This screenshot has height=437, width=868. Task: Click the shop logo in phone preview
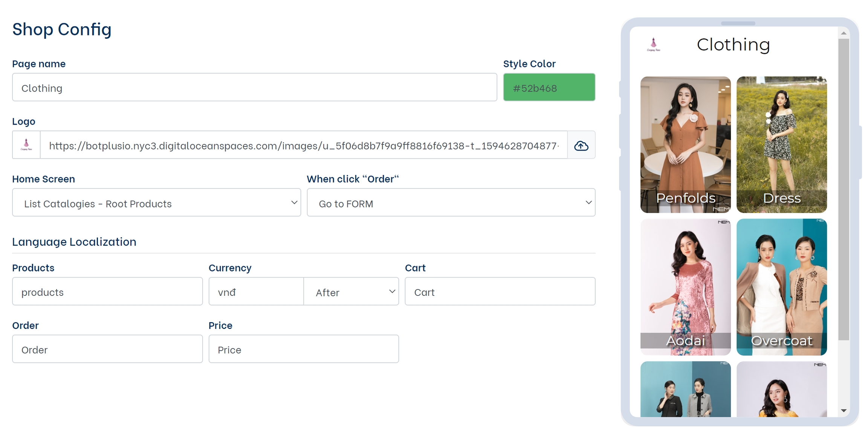pyautogui.click(x=653, y=45)
